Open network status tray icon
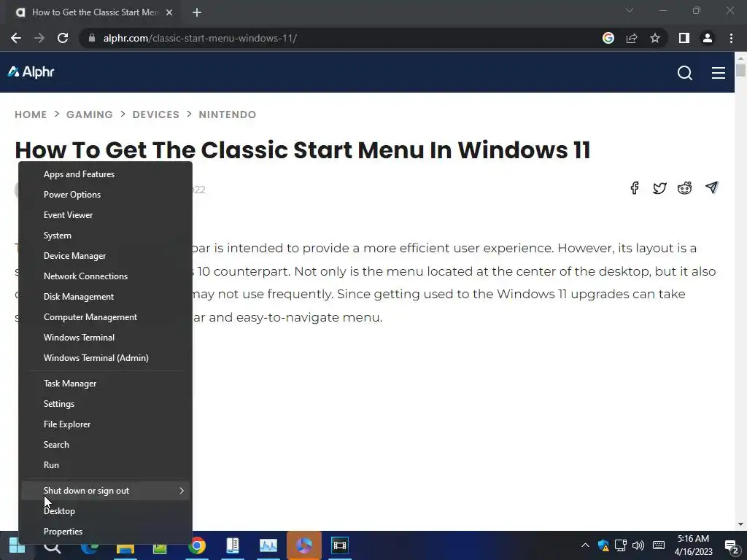Screen dimensions: 747x560 tap(620, 545)
